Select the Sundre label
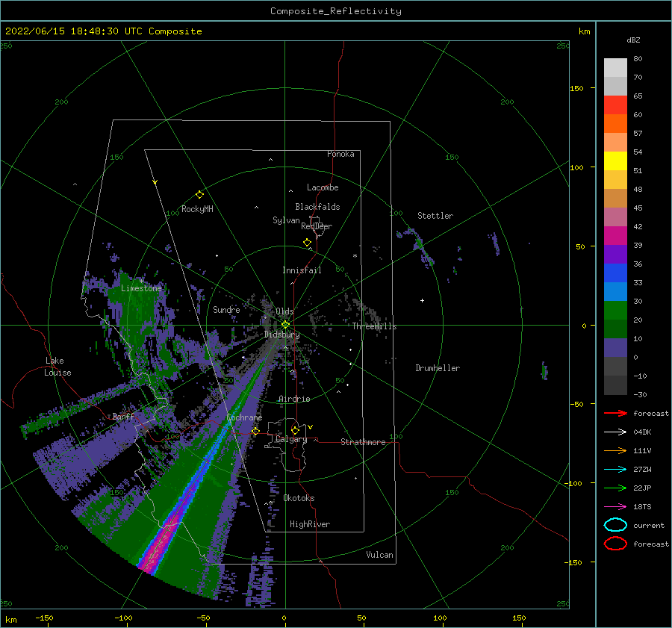This screenshot has height=628, width=672. tap(226, 309)
